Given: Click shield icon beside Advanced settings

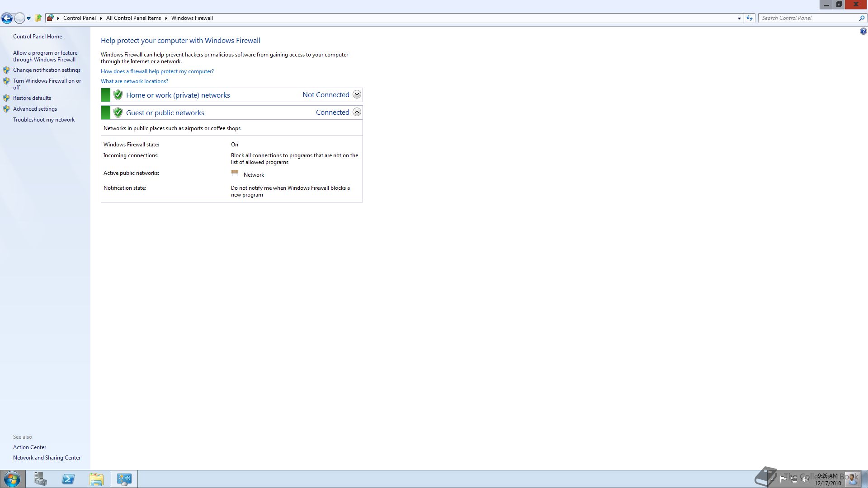Looking at the screenshot, I should (6, 109).
